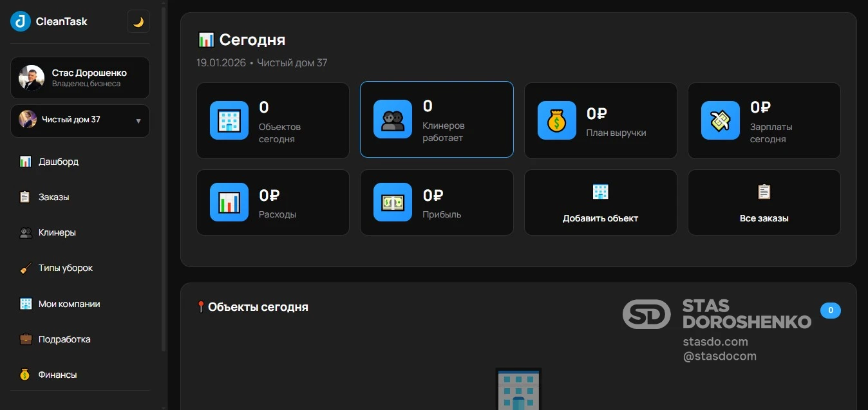Click the Добавить объект button
868x410 pixels.
(x=600, y=202)
